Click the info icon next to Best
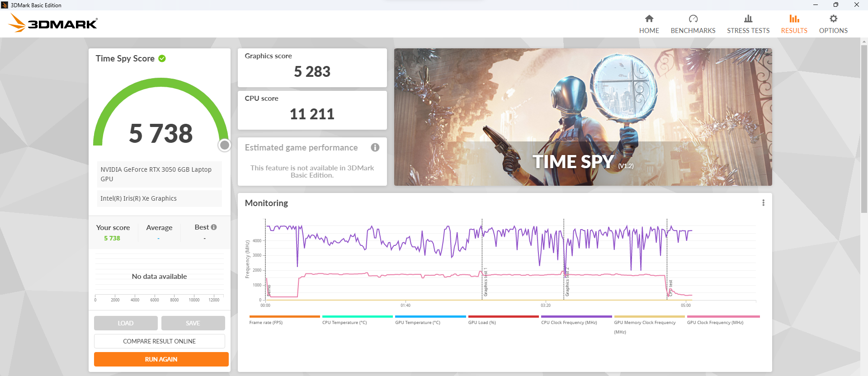 click(x=214, y=227)
